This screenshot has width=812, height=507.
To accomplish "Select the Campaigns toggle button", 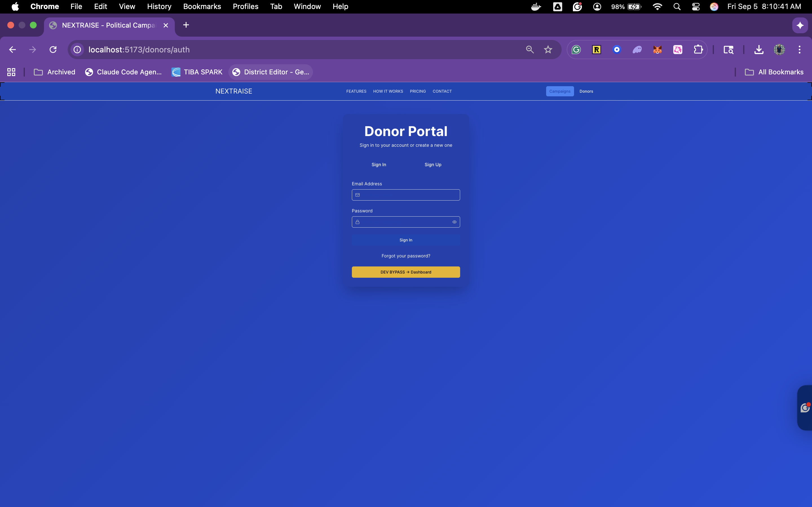I will (560, 91).
